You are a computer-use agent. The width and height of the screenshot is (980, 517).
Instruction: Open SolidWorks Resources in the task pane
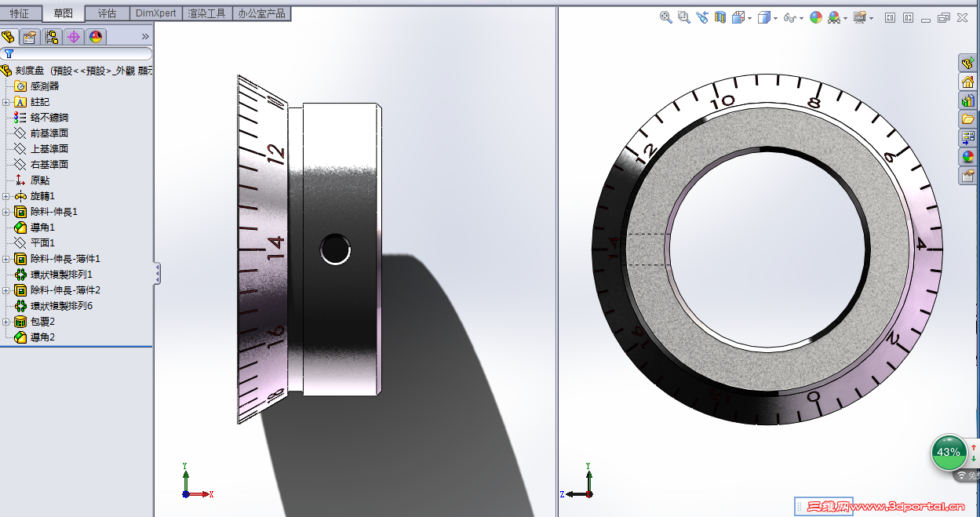tap(968, 63)
